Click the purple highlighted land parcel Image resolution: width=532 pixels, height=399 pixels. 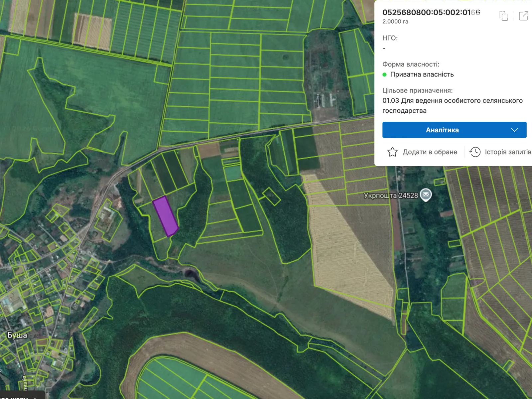tap(165, 216)
